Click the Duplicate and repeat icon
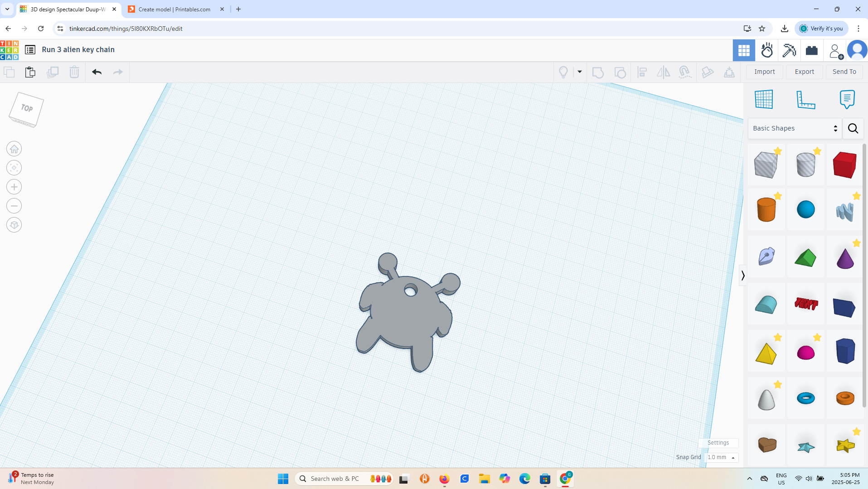The image size is (868, 489). [x=53, y=72]
